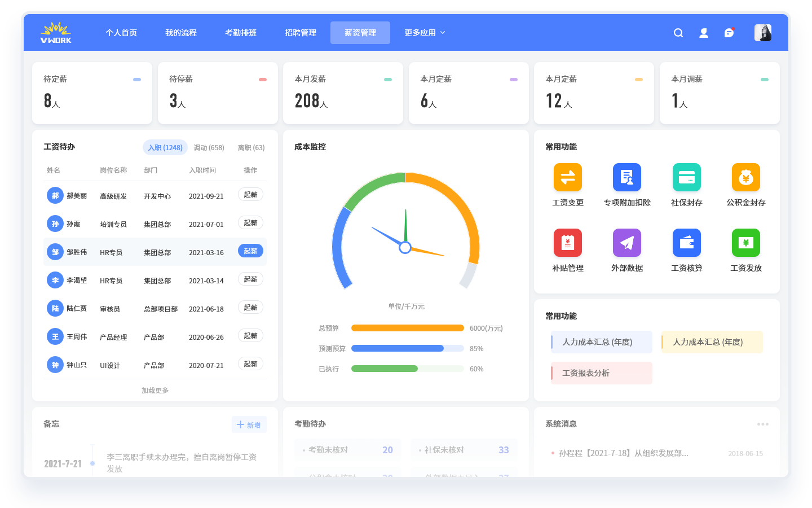Open the 工资核算 wallet icon
The image size is (812, 508).
pos(686,243)
